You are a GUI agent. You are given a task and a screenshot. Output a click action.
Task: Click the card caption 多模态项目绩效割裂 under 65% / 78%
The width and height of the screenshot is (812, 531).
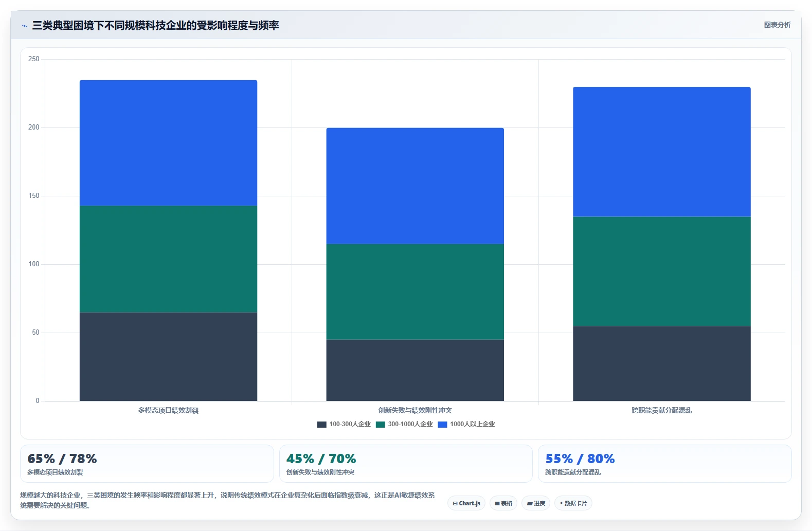click(x=55, y=472)
